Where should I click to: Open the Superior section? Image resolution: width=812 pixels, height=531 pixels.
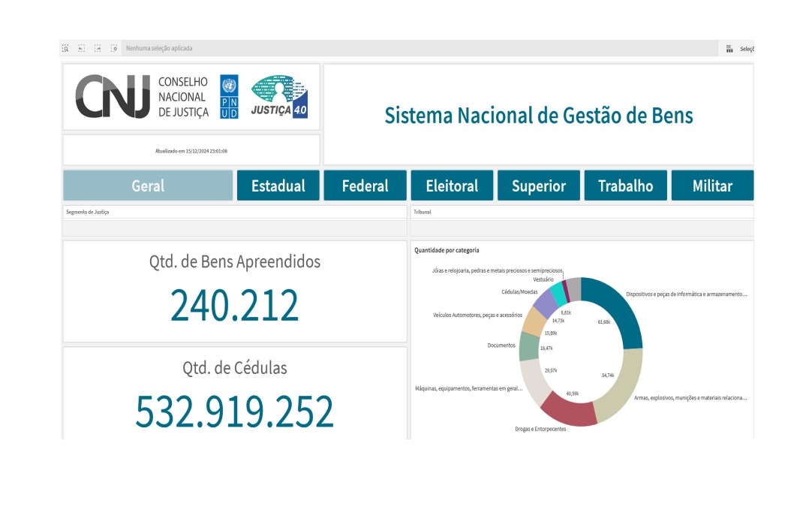pos(538,186)
